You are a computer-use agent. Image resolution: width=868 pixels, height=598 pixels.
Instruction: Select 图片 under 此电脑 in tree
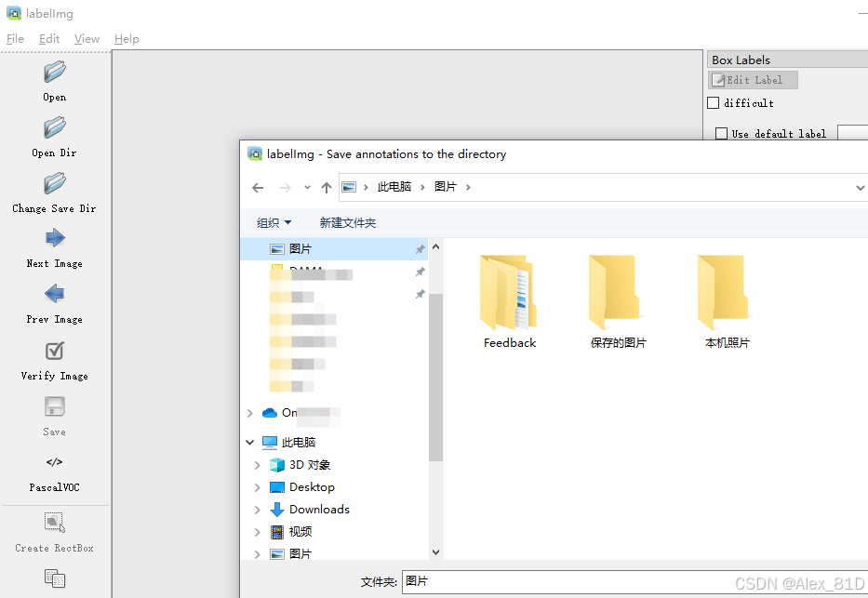300,553
